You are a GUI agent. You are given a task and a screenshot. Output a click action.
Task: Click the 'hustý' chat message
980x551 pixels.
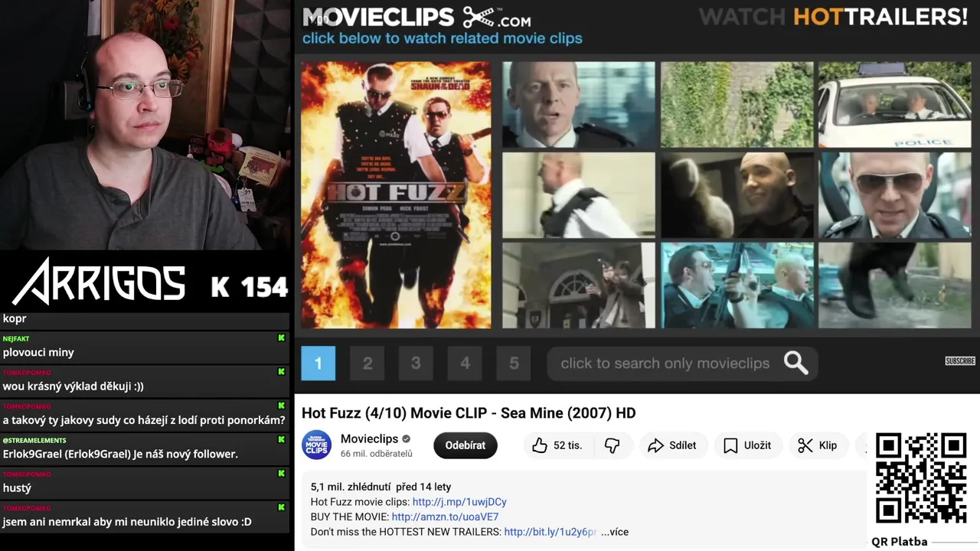(17, 487)
